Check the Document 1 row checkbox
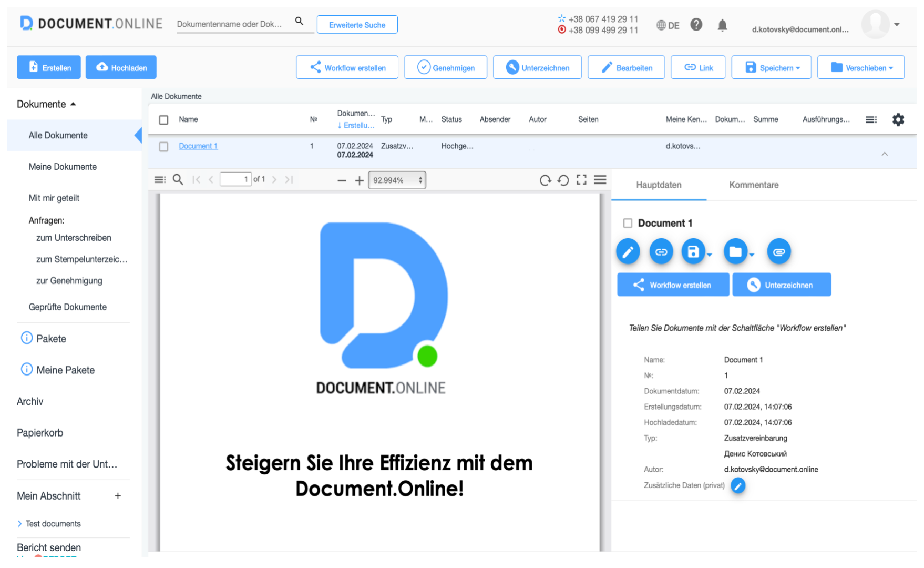Viewport: 924px width, 568px height. coord(164,147)
